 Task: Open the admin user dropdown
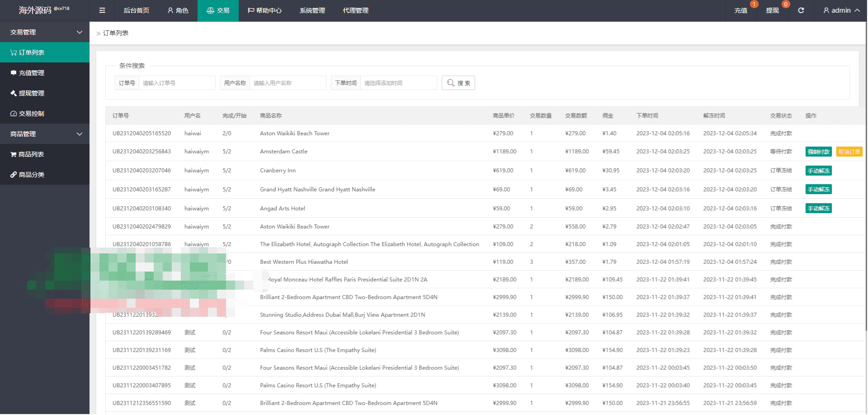coord(841,10)
